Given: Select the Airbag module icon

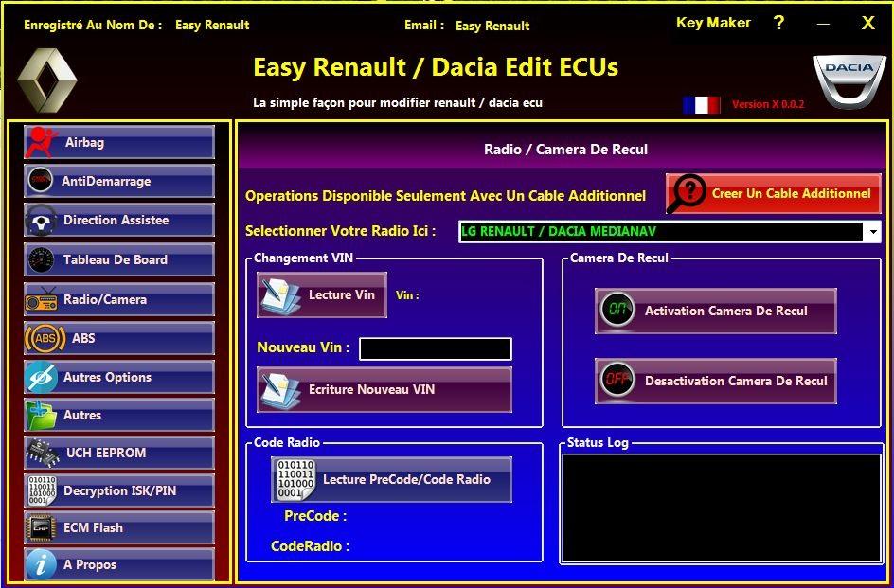Looking at the screenshot, I should coord(42,143).
